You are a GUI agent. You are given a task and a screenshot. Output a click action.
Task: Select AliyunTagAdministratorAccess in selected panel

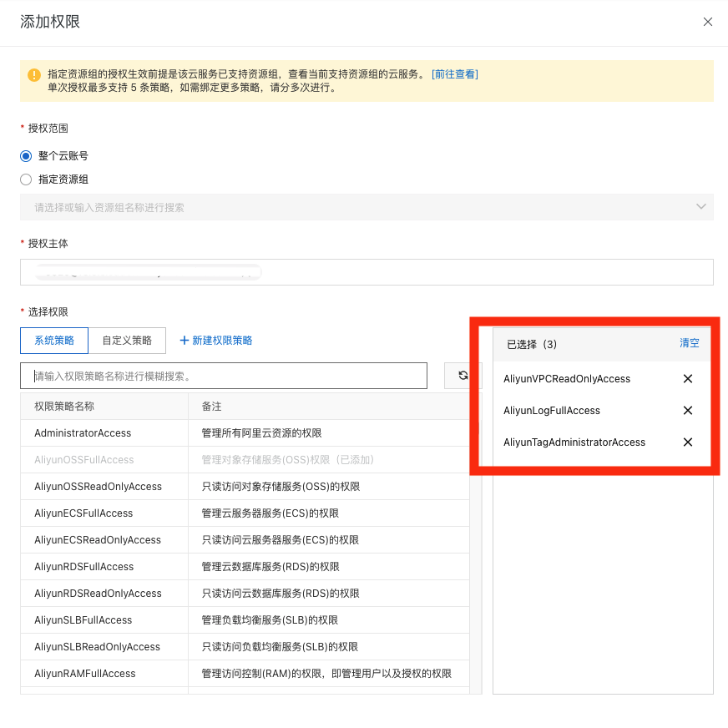pyautogui.click(x=574, y=442)
